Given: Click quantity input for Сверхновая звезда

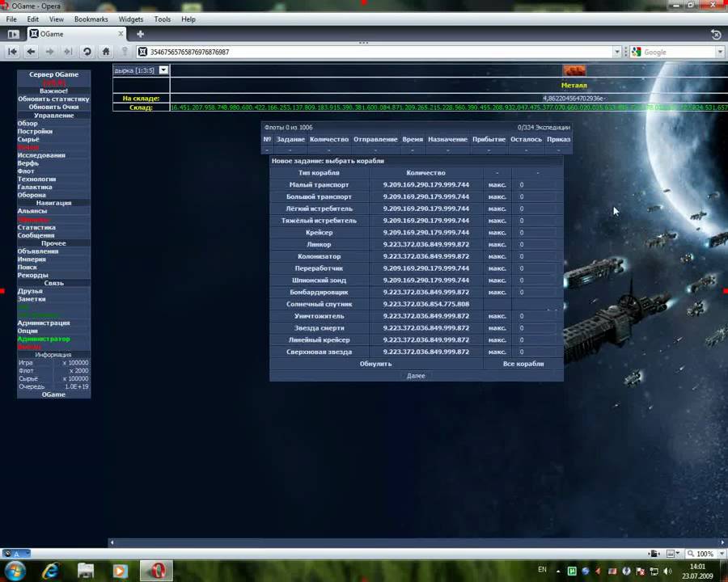Looking at the screenshot, I should (537, 352).
